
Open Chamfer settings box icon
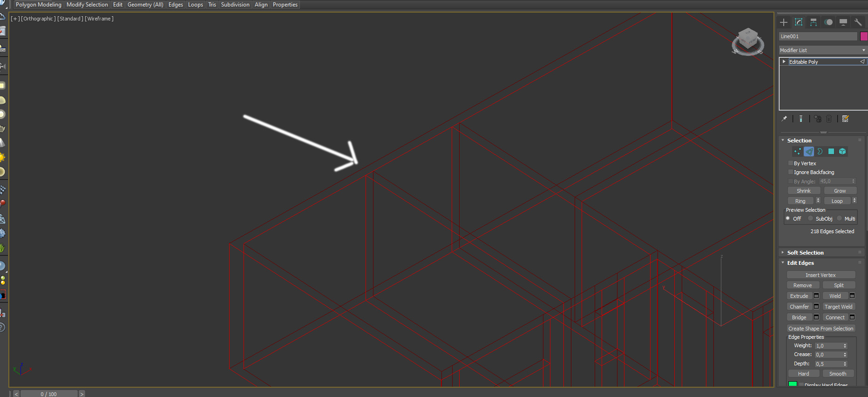(x=816, y=306)
